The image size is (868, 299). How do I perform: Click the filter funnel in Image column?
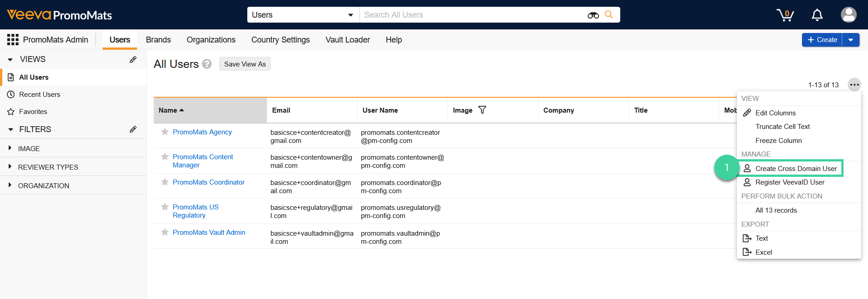click(x=482, y=110)
